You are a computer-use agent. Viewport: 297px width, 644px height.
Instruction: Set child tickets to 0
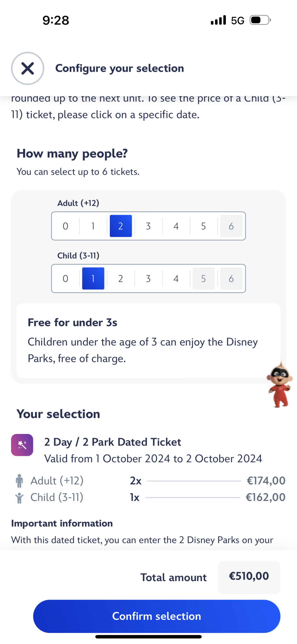click(x=65, y=279)
